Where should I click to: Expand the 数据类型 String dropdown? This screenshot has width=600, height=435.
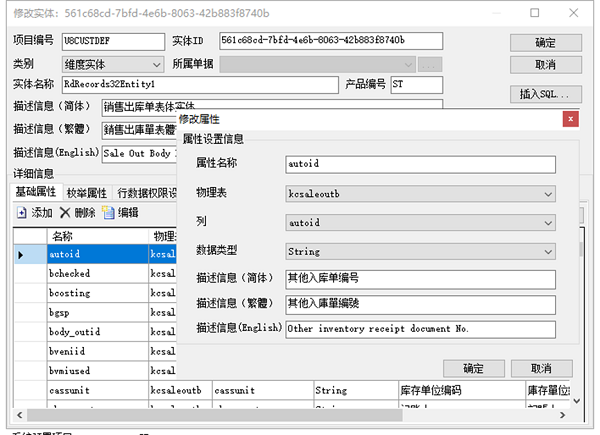tap(548, 252)
